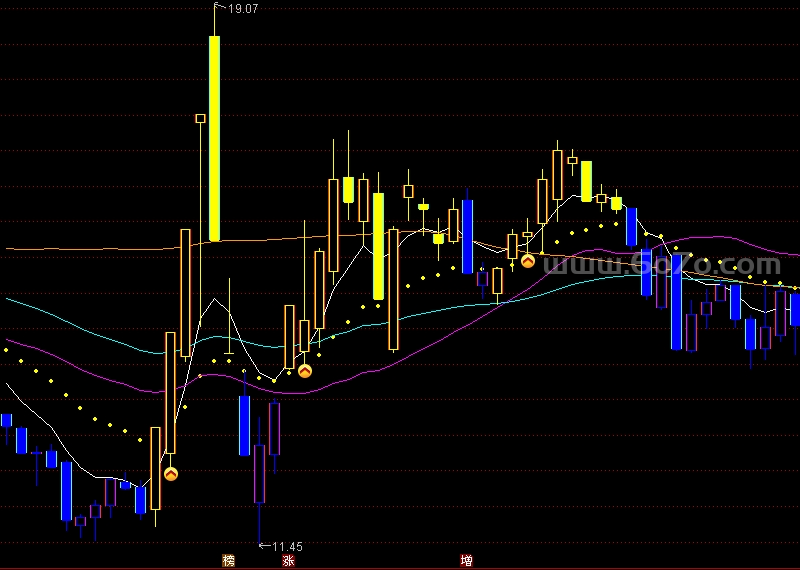Screen dimensions: 800x570
Task: Click the small square doji left of tallest candle
Action: 200,119
